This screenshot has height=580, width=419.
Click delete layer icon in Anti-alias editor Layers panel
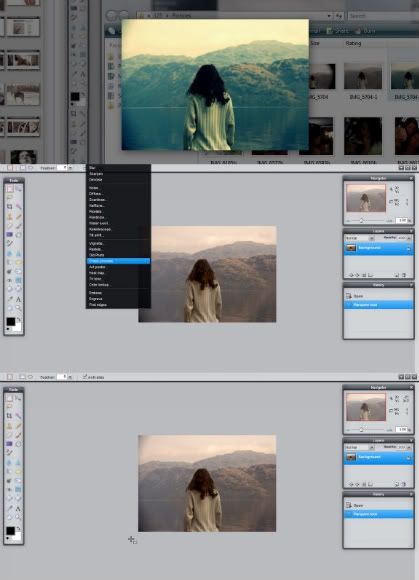click(x=404, y=484)
